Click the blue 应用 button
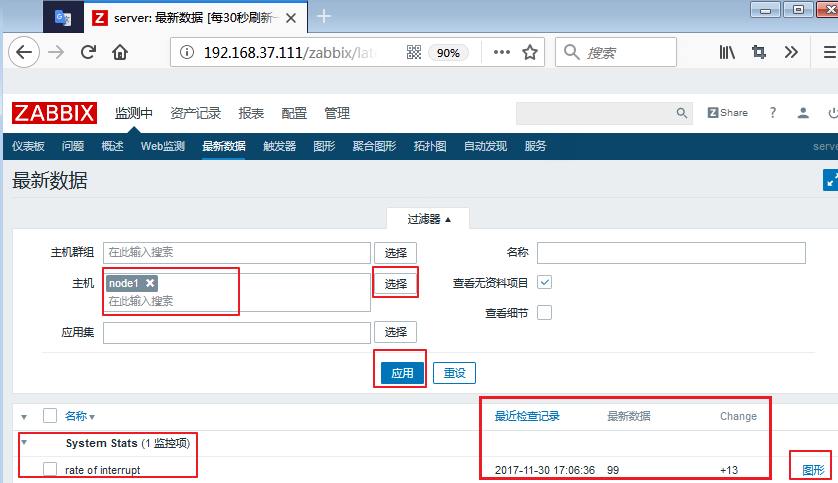The height and width of the screenshot is (483, 838). pos(402,373)
